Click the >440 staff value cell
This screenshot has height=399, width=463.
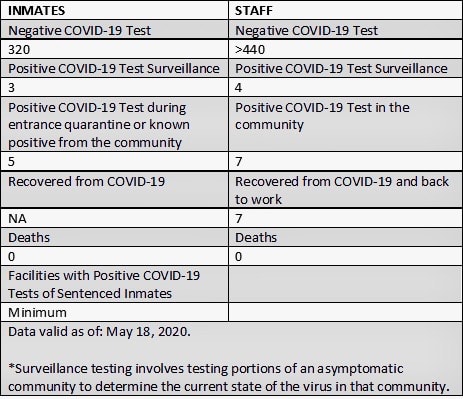coord(345,49)
